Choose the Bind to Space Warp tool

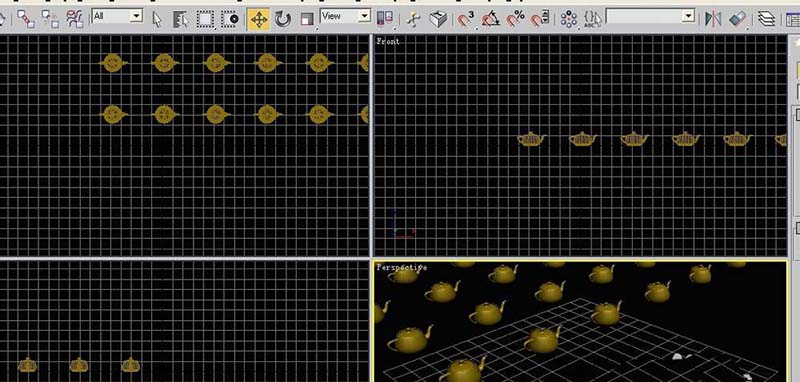point(74,19)
